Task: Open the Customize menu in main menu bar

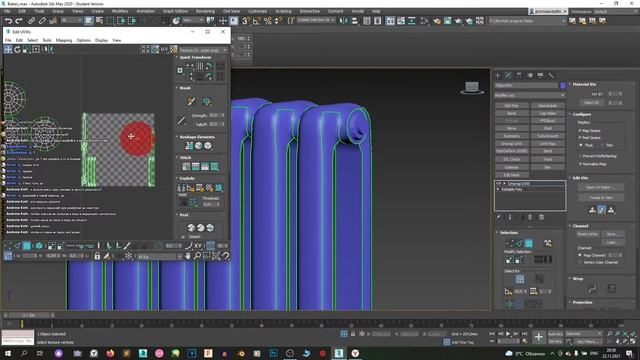Action: coord(258,11)
